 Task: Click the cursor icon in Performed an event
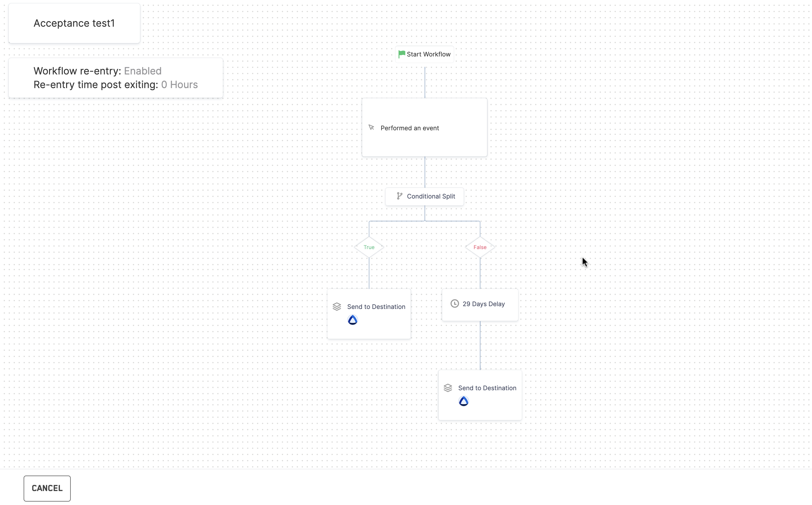coord(371,127)
